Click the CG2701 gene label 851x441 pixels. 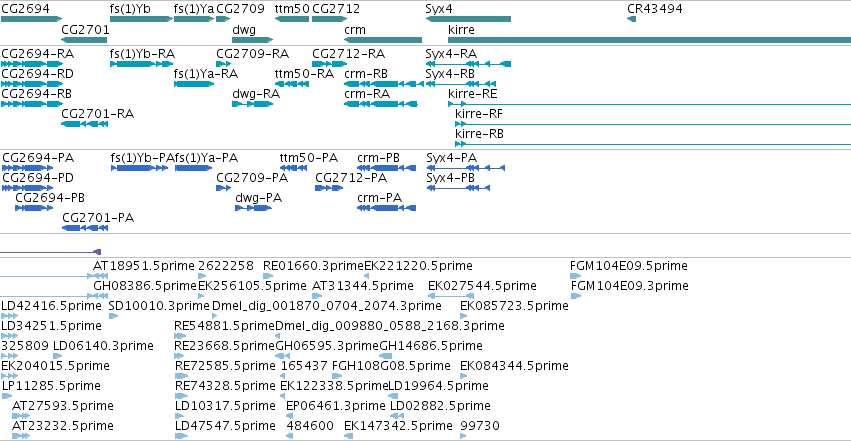[x=85, y=30]
